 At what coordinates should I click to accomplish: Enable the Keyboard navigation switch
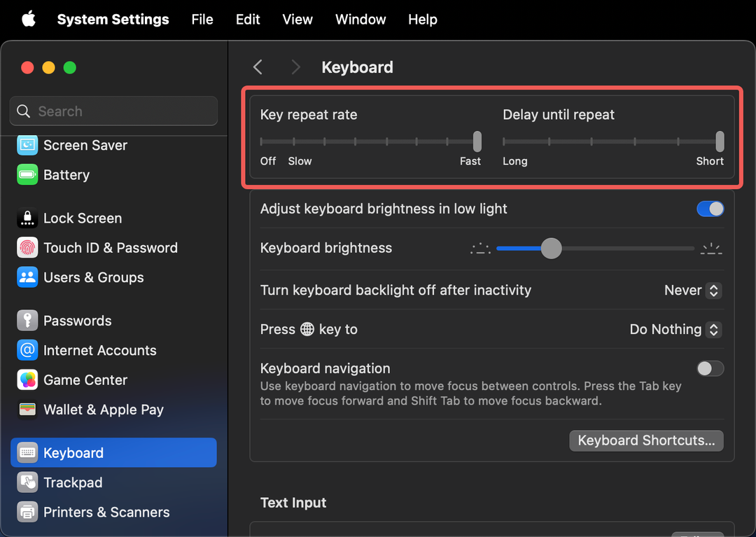click(710, 368)
